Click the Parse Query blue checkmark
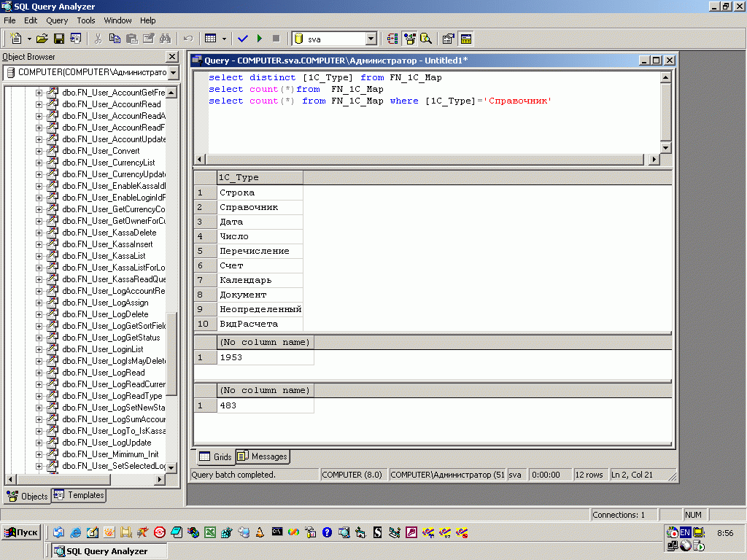This screenshot has width=747, height=560. (243, 39)
